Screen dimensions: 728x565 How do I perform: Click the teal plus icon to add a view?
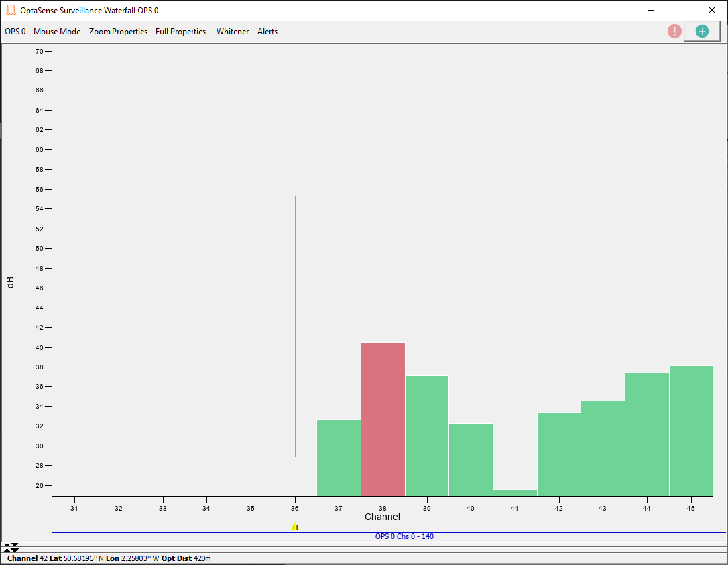(701, 31)
